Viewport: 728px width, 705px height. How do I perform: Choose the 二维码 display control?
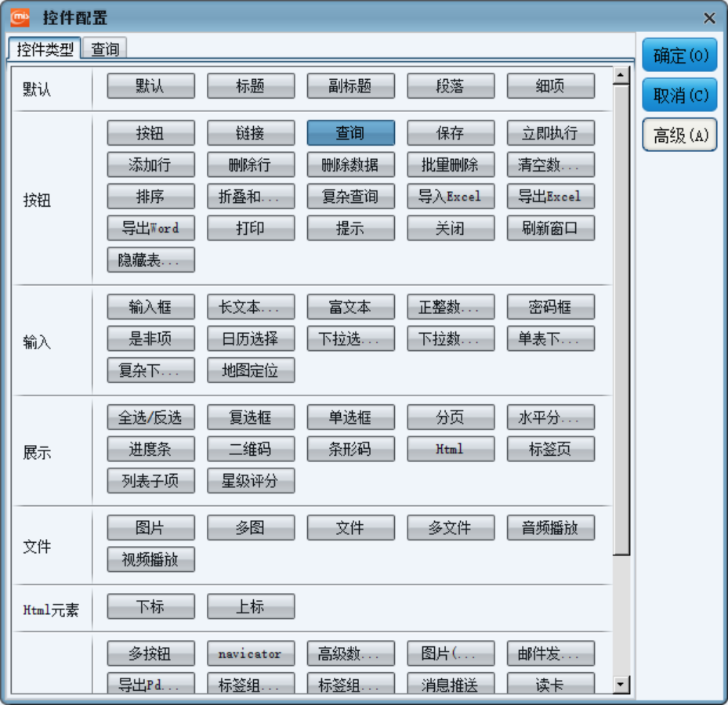[251, 449]
